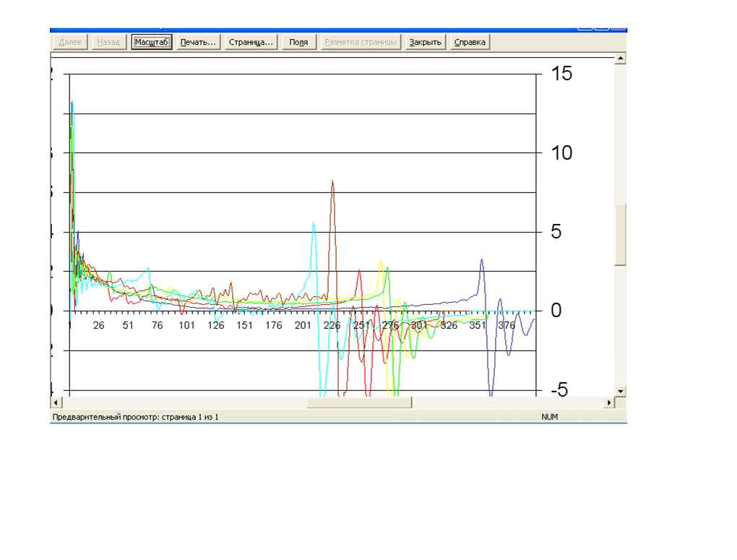This screenshot has height=560, width=737.
Task: Click the x-axis label 126
Action: (216, 325)
